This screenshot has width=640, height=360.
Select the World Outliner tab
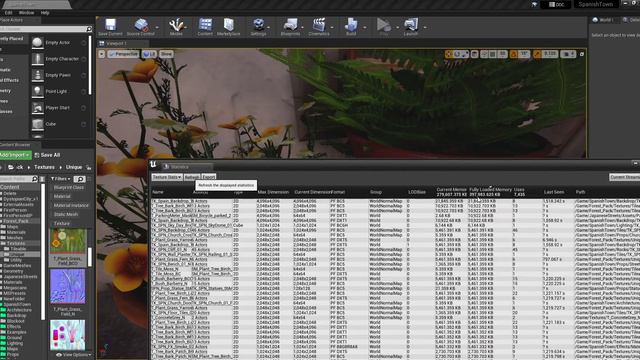(603, 20)
